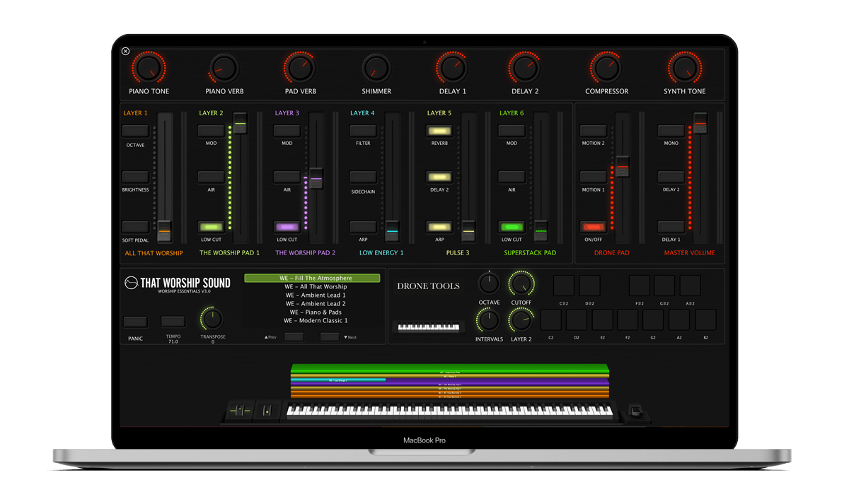Enable the Layer 1 Soft Pedal button

(135, 227)
